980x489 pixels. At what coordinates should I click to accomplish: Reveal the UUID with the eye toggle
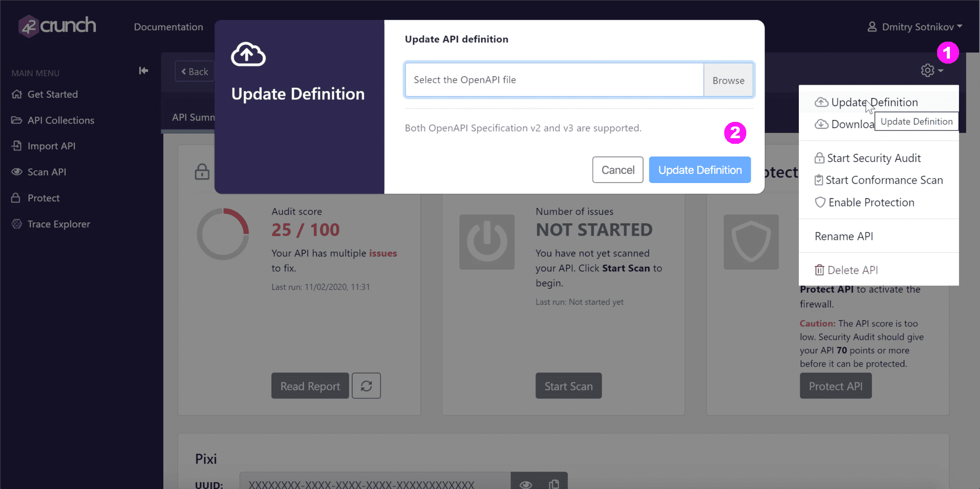tap(526, 483)
